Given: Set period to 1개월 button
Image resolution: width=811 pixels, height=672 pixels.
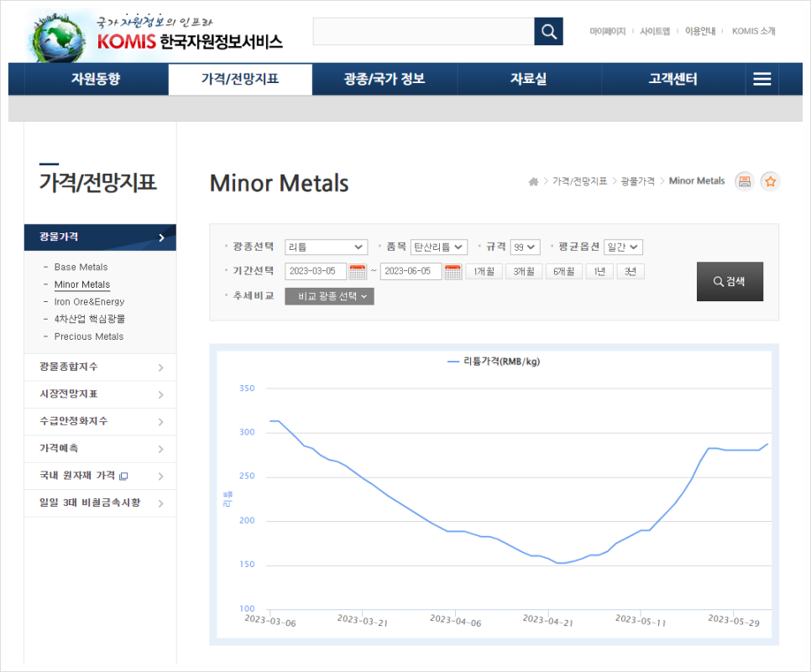Looking at the screenshot, I should pos(484,271).
